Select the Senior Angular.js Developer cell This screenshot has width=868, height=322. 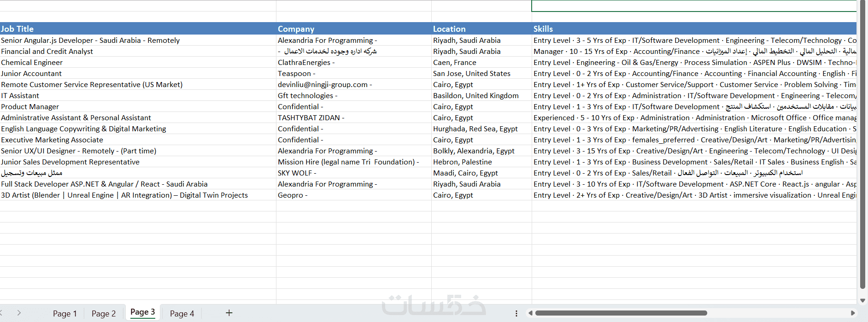tap(138, 40)
